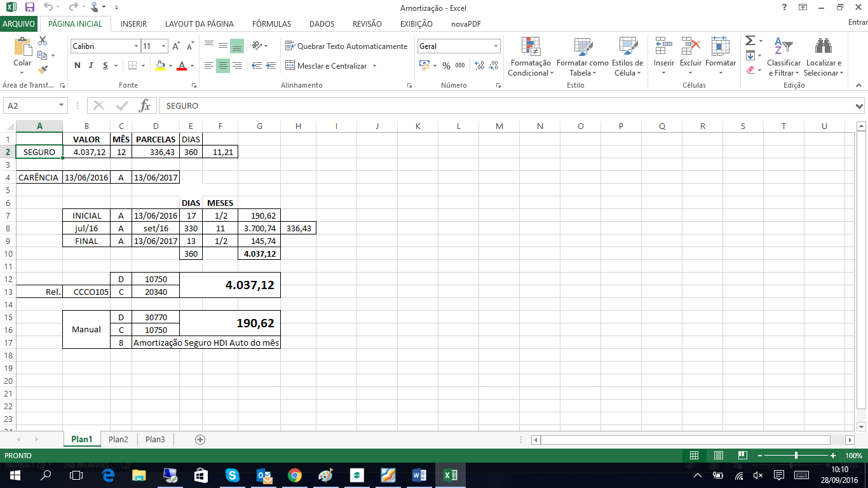
Task: Click the borders icon in Fonte group
Action: (132, 65)
